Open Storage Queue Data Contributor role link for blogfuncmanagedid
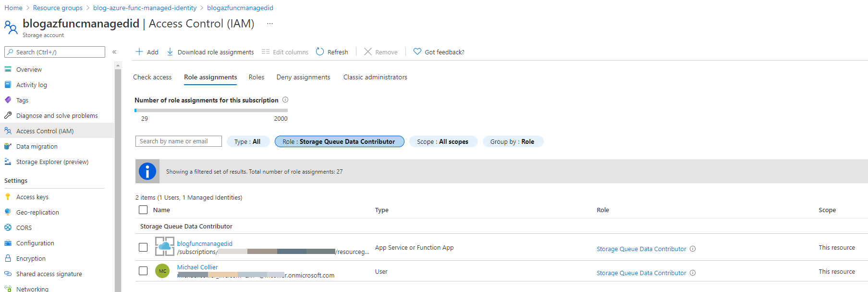The image size is (868, 292). [x=641, y=249]
